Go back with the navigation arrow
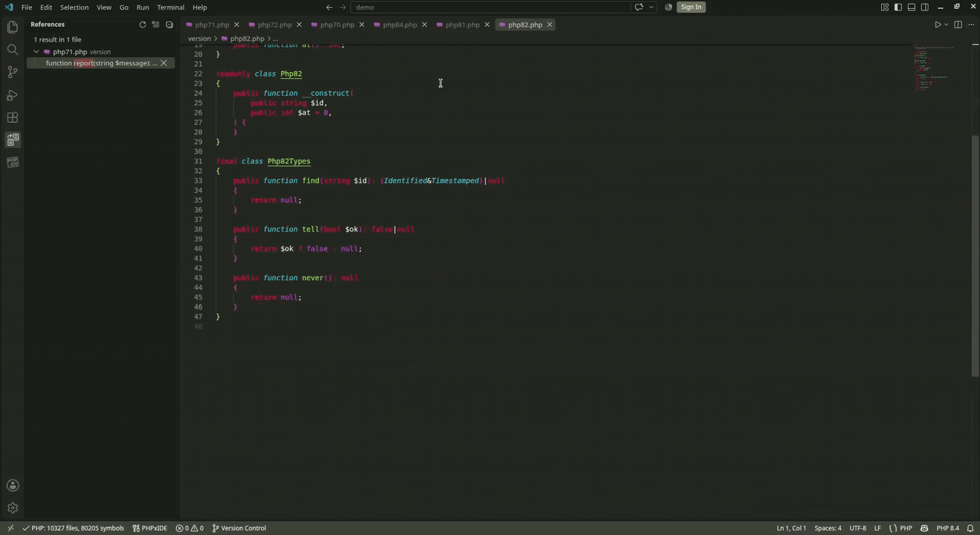The image size is (980, 535). pyautogui.click(x=329, y=7)
